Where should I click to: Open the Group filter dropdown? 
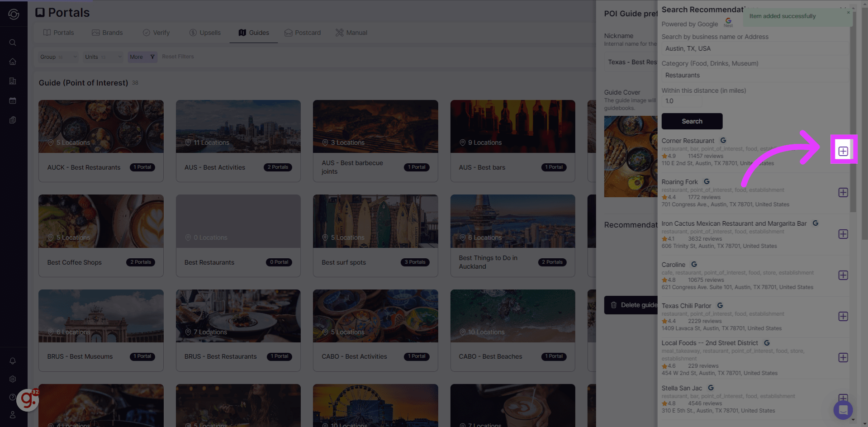pos(58,57)
